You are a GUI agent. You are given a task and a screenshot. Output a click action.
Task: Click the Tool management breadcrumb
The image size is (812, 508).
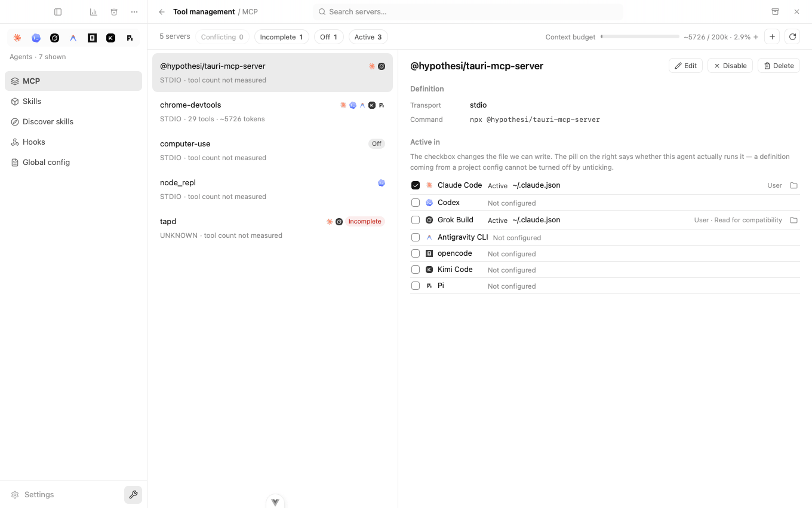click(204, 12)
